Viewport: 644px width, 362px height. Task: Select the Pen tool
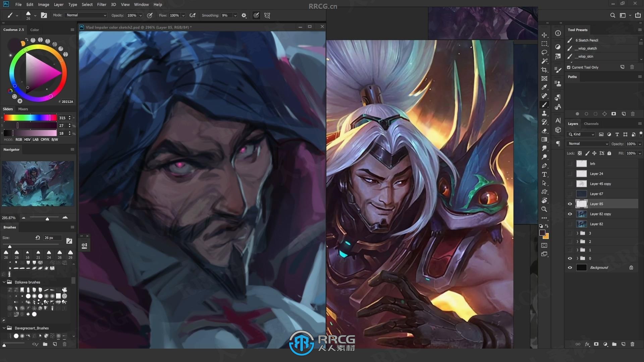(544, 166)
